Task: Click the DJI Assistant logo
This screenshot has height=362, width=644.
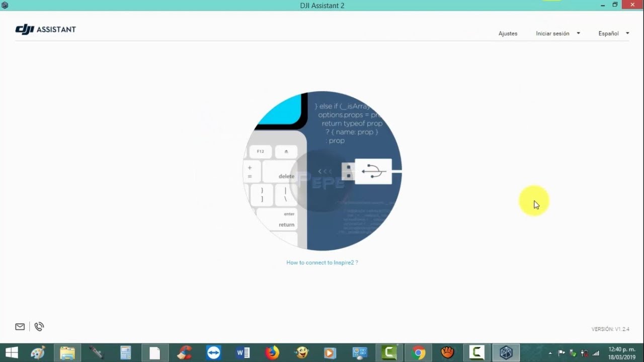Action: coord(45,30)
